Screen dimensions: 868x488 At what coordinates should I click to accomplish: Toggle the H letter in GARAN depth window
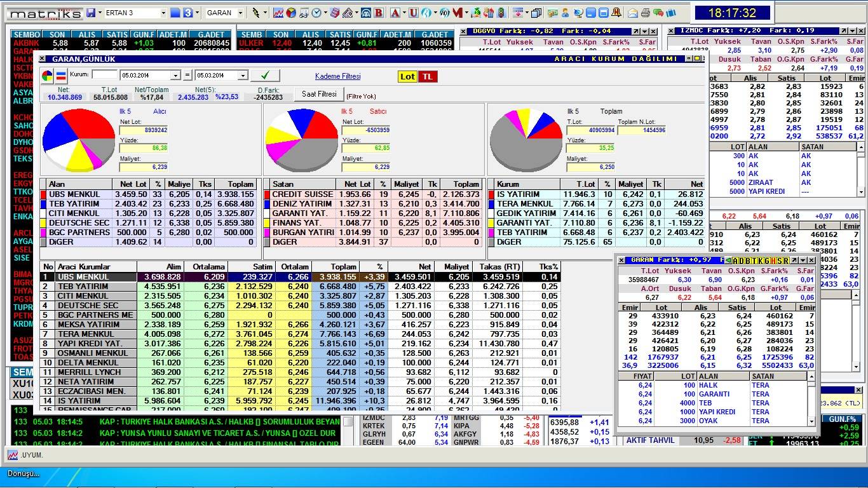[x=773, y=261]
